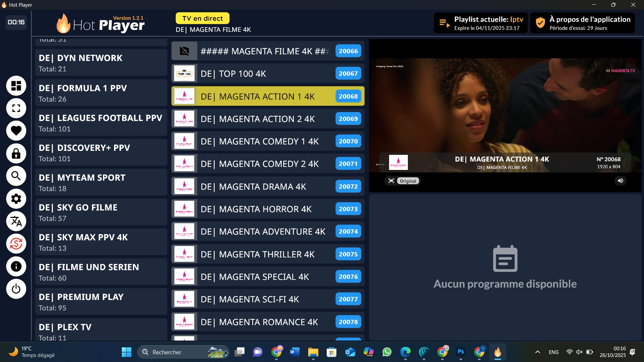The width and height of the screenshot is (644, 362).
Task: Refresh the current playlist (sync icon)
Action: (x=16, y=244)
